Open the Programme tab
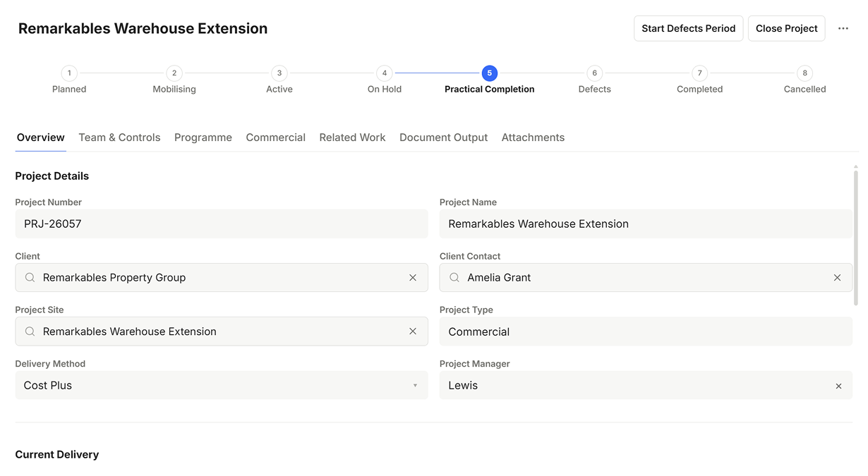Image resolution: width=868 pixels, height=476 pixels. (x=203, y=138)
